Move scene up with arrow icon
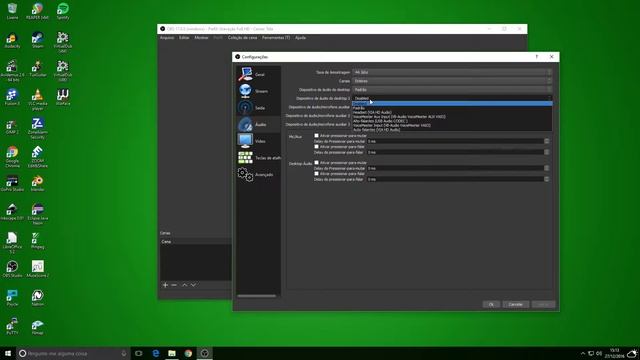This screenshot has height=360, width=640. coord(184,285)
